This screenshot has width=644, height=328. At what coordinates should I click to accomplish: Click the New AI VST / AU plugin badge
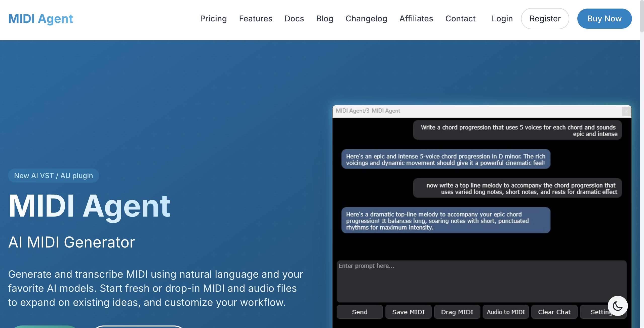[54, 176]
